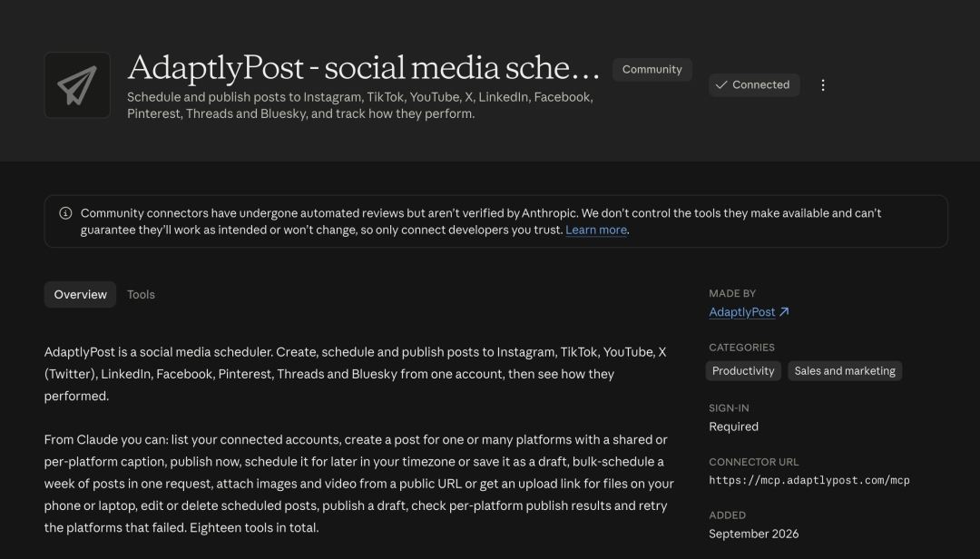Select the Overview tab
This screenshot has width=980, height=559.
tap(80, 295)
